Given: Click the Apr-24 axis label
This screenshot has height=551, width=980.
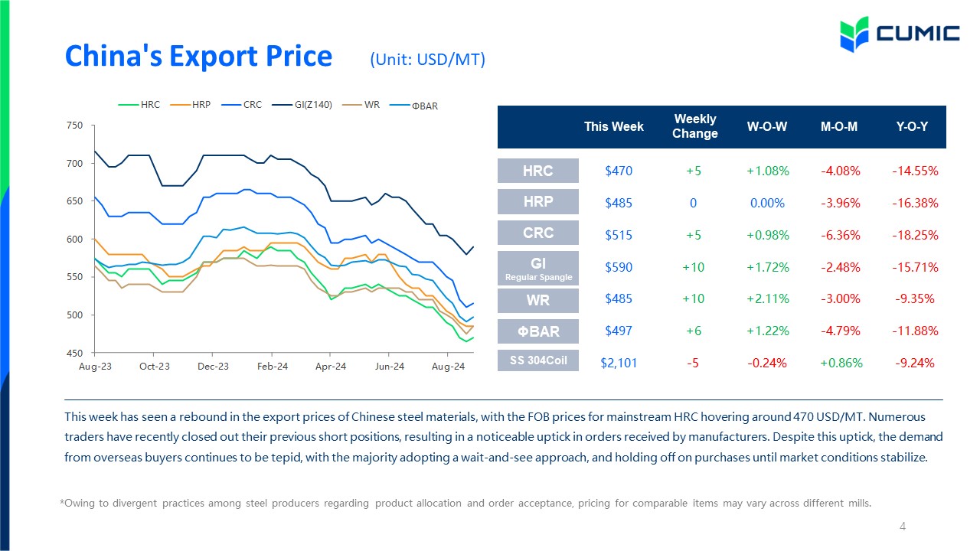Looking at the screenshot, I should tap(330, 367).
